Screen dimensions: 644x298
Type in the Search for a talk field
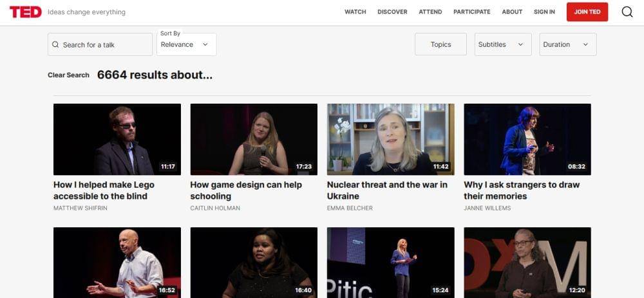104,45
